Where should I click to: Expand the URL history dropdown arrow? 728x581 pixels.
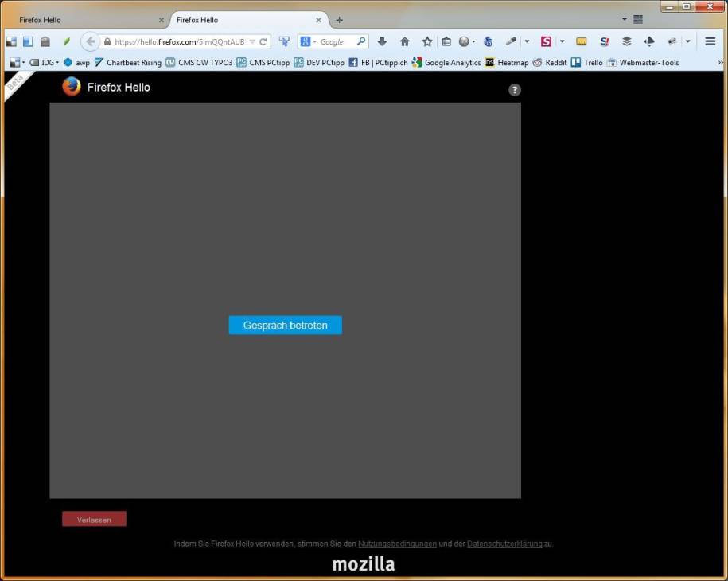[252, 42]
